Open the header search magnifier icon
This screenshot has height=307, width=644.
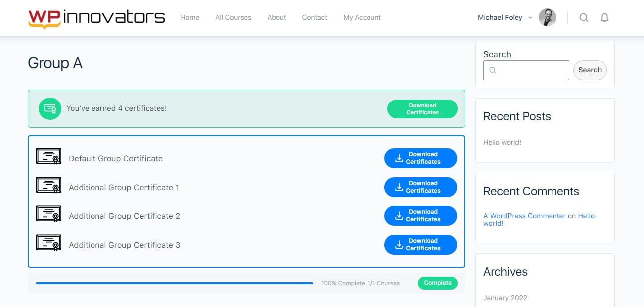584,18
